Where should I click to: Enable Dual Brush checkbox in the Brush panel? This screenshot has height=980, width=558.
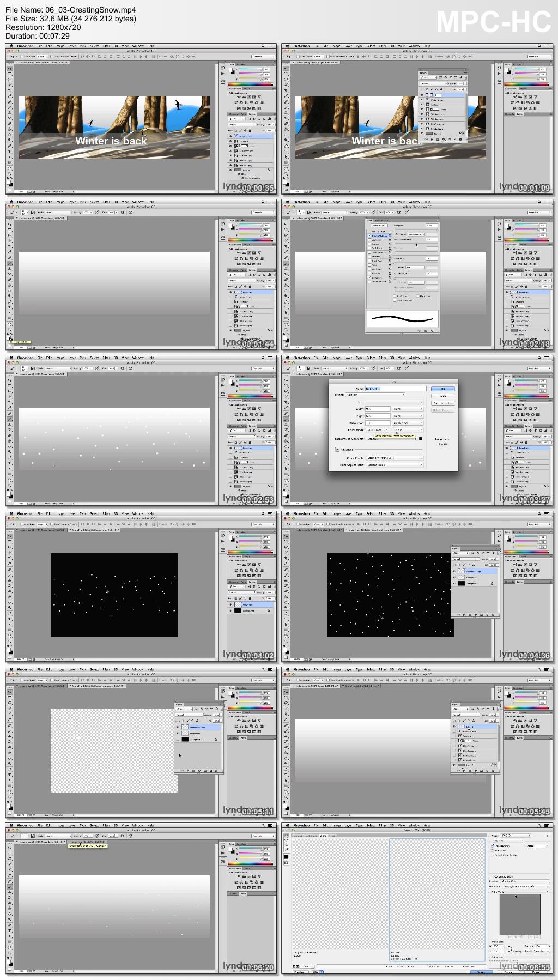[369, 248]
